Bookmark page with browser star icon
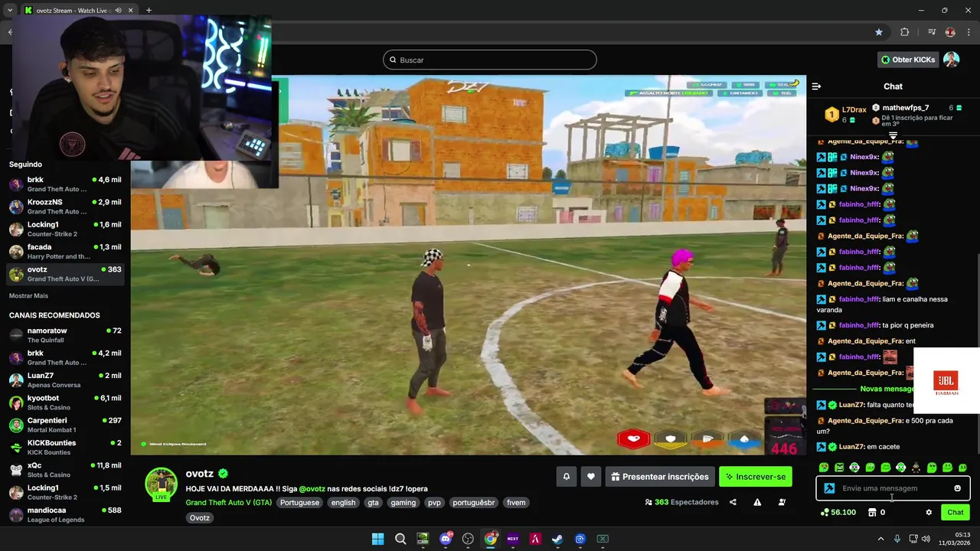 (879, 32)
